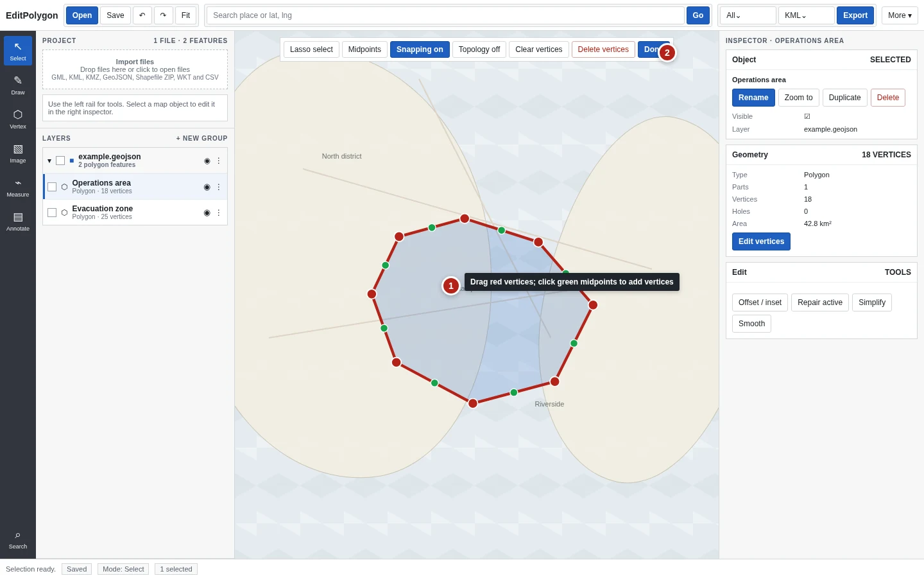924x578 pixels.
Task: Click the leftmost red vertex
Action: pyautogui.click(x=372, y=294)
